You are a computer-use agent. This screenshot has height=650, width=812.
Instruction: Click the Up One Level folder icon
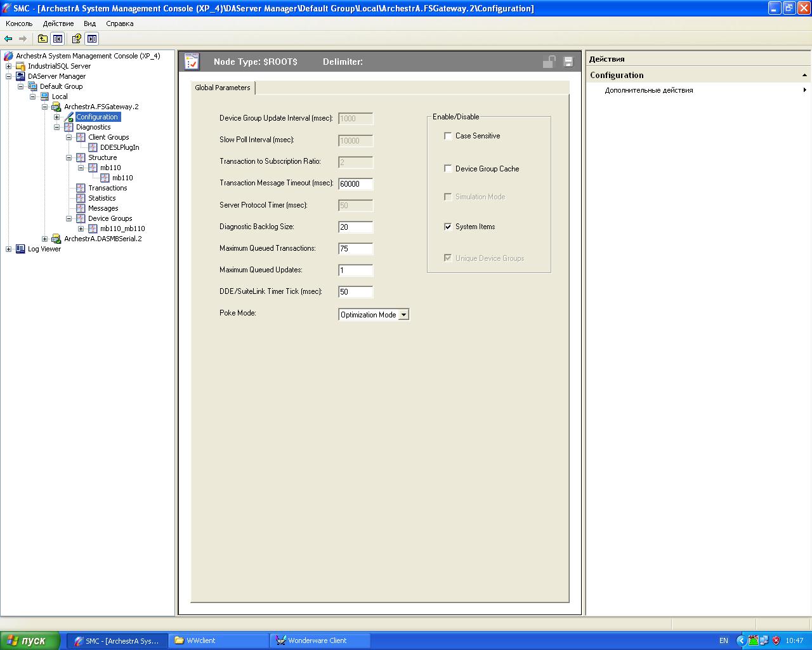43,39
